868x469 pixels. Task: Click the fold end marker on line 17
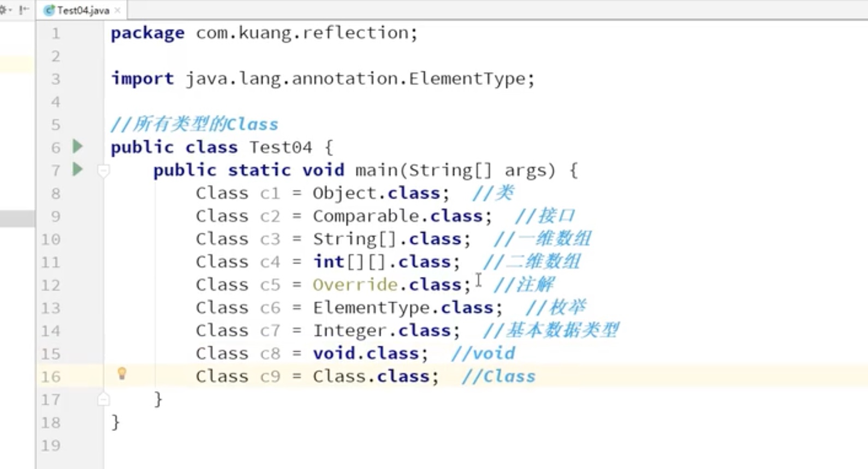click(x=103, y=400)
